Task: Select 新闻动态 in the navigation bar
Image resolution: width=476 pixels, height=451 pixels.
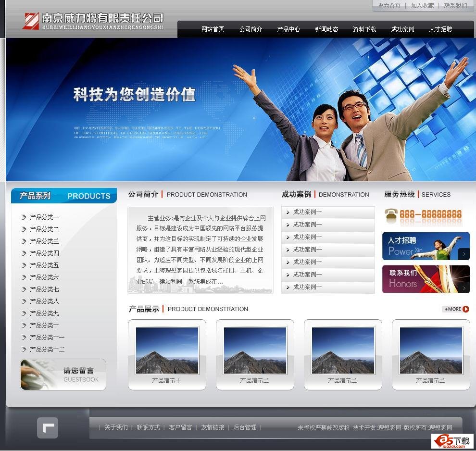Action: pyautogui.click(x=326, y=29)
